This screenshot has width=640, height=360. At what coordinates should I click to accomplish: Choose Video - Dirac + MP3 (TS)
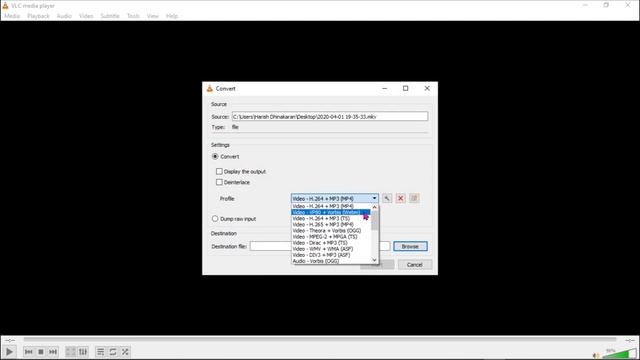[331, 243]
